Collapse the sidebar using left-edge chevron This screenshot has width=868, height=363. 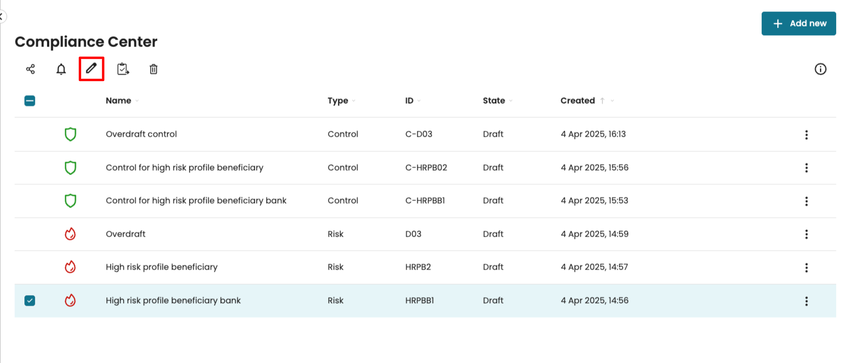point(2,17)
